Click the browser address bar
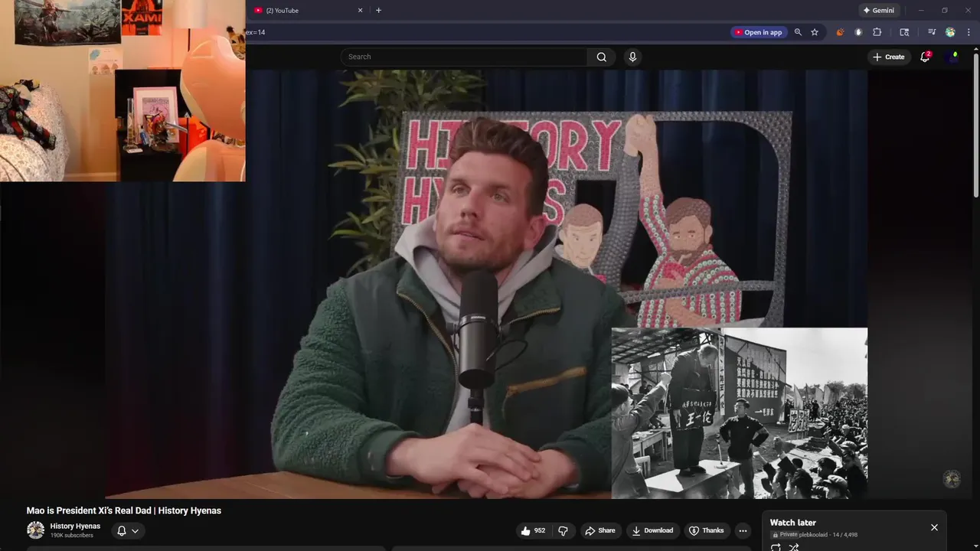 coord(486,32)
